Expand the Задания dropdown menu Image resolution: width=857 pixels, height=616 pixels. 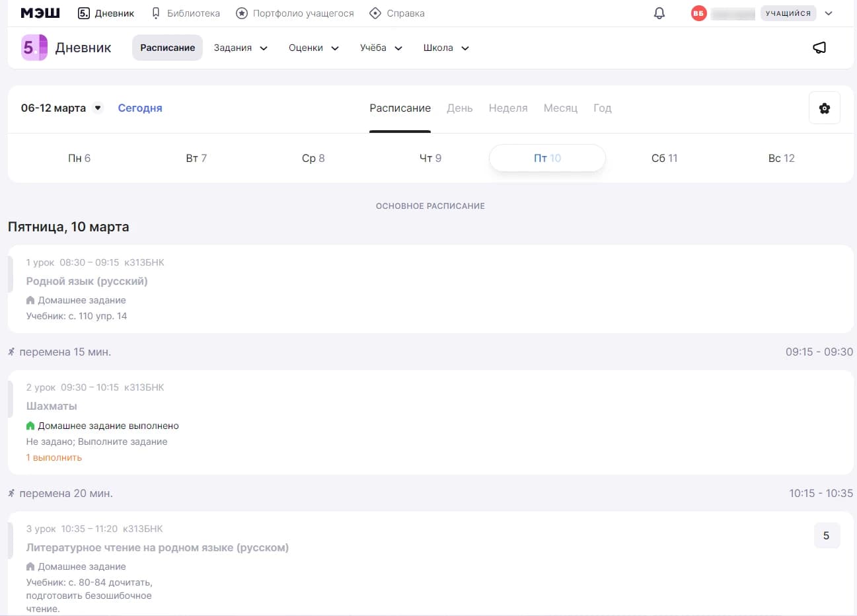(241, 48)
